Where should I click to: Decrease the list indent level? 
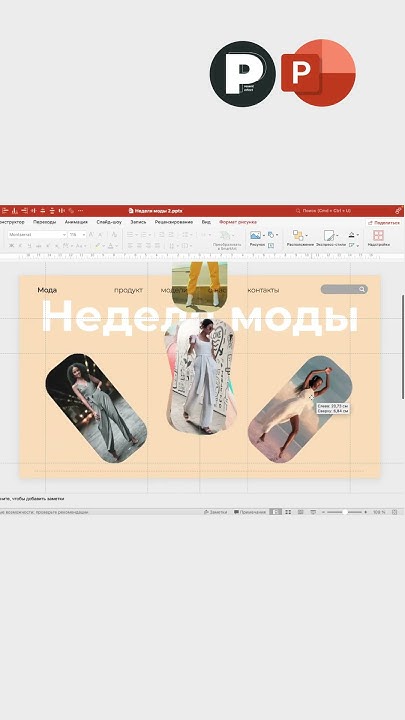(162, 235)
